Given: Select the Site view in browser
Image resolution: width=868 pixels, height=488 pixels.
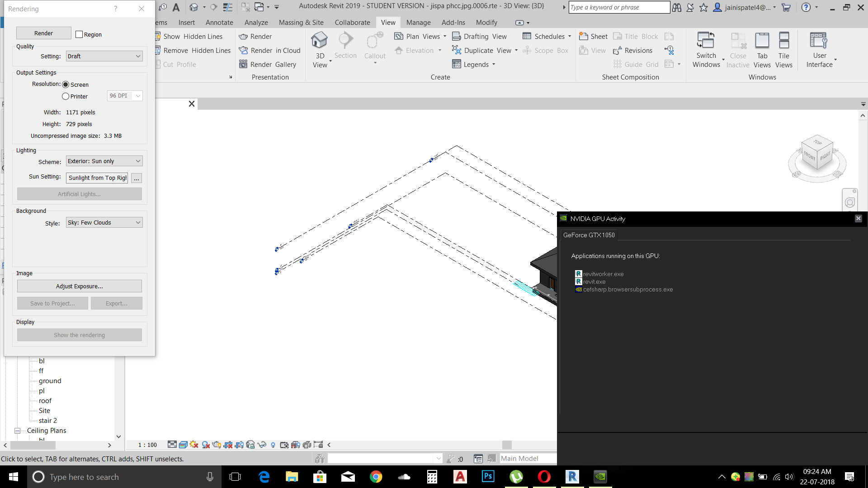Looking at the screenshot, I should coord(44,411).
